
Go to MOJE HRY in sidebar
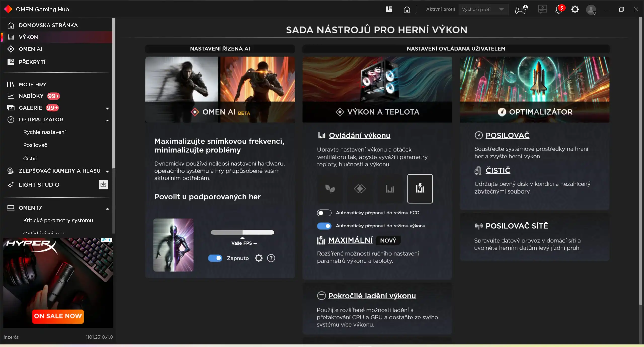pos(32,84)
